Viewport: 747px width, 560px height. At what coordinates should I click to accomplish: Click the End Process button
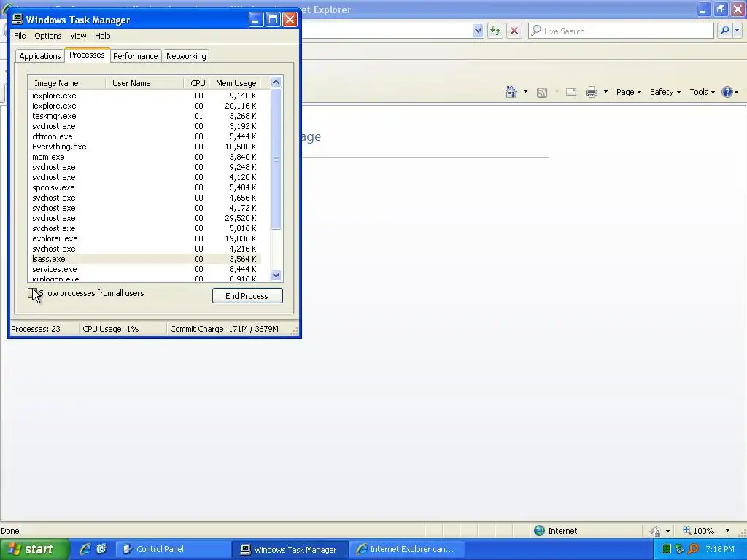(247, 296)
